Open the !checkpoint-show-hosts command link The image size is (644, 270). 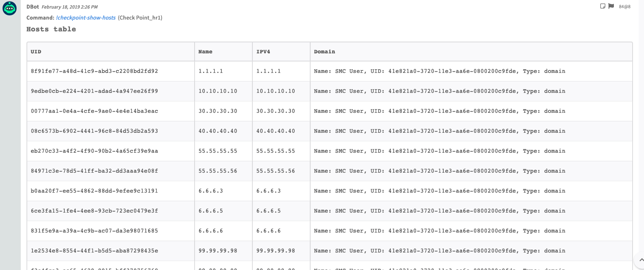[85, 18]
